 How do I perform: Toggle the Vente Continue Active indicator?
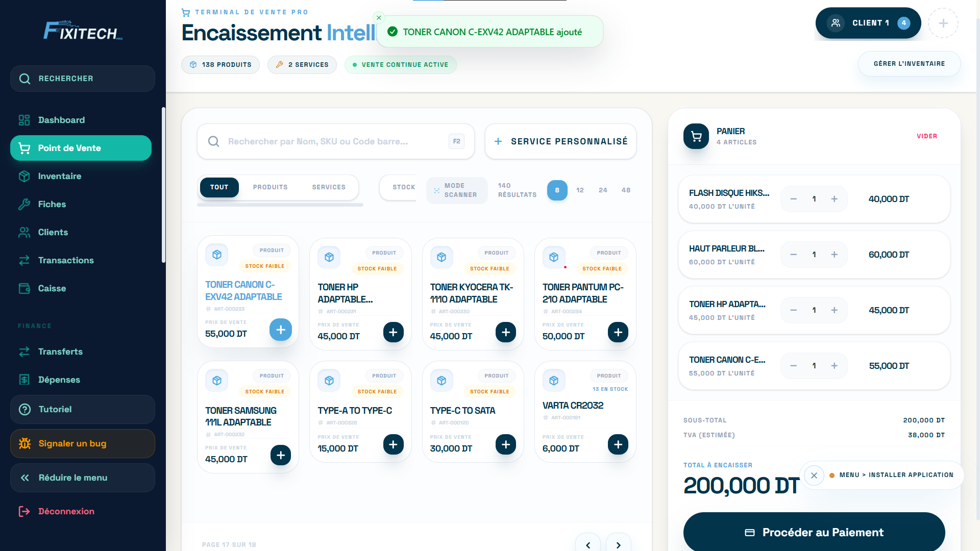tap(400, 65)
